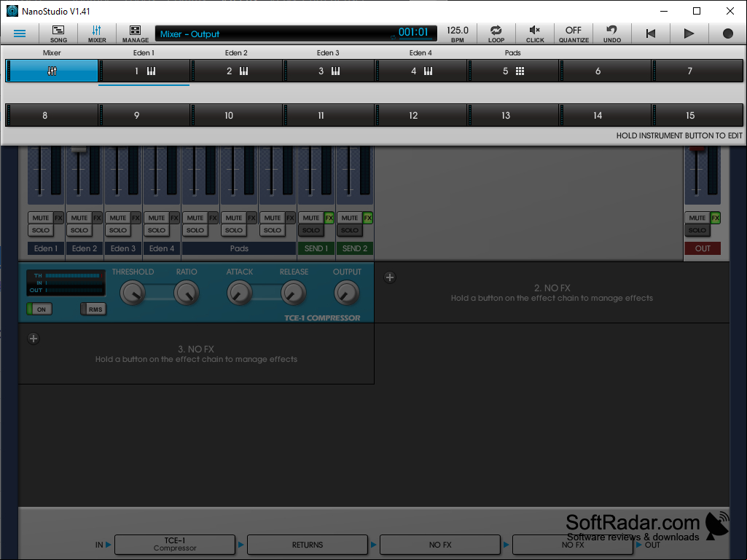Select instrument 2 Eden 2
This screenshot has width=747, height=560.
click(236, 71)
